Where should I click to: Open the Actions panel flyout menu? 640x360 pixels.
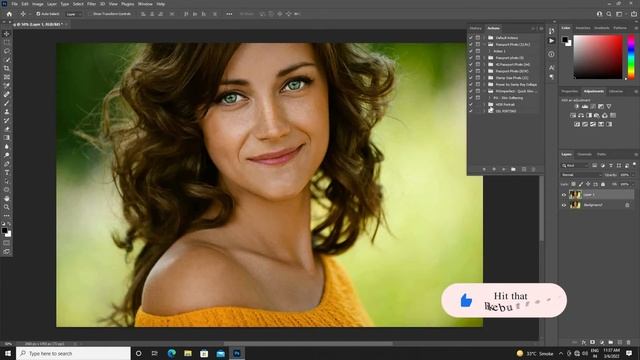(541, 28)
